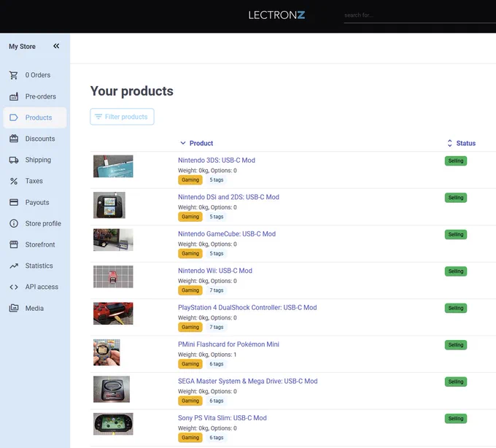
Task: Focus the search for field
Action: tap(419, 15)
